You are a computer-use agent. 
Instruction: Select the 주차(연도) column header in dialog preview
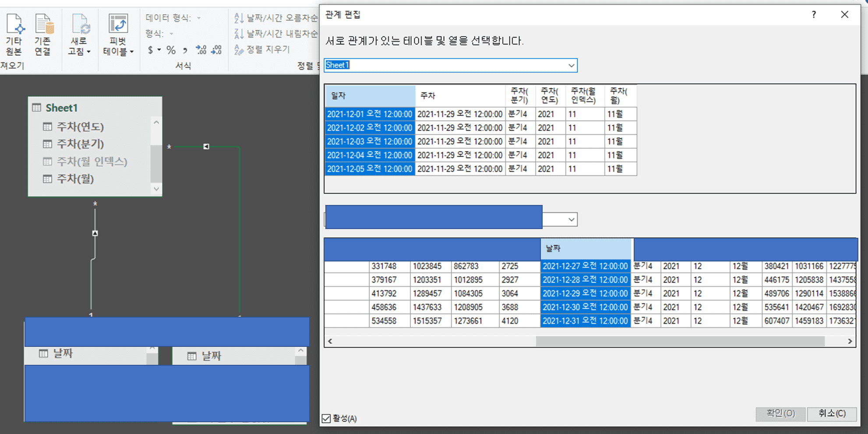pyautogui.click(x=550, y=96)
